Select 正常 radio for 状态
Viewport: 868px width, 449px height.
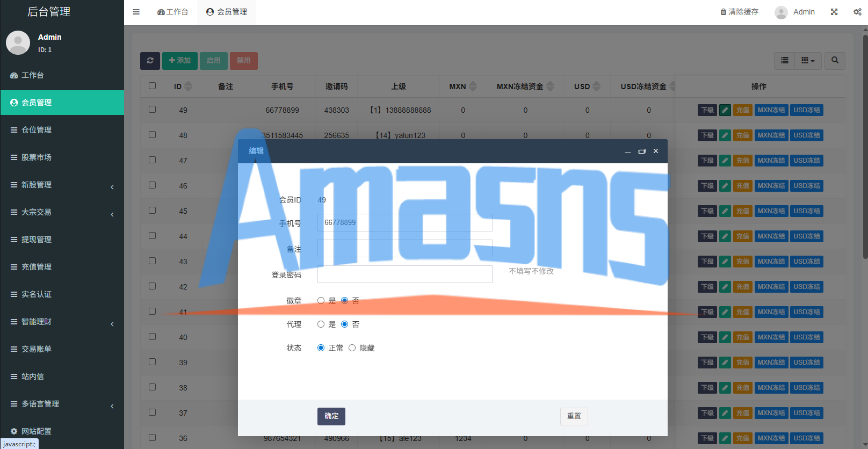tap(321, 348)
